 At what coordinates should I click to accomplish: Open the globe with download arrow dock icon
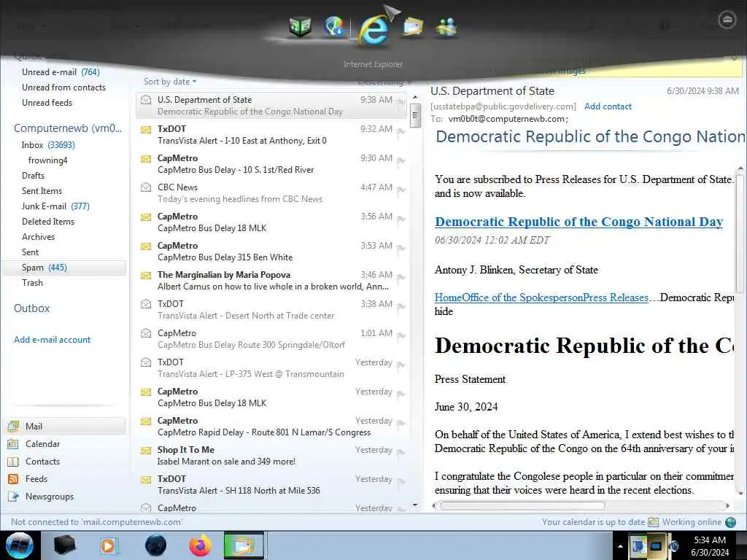tap(335, 26)
